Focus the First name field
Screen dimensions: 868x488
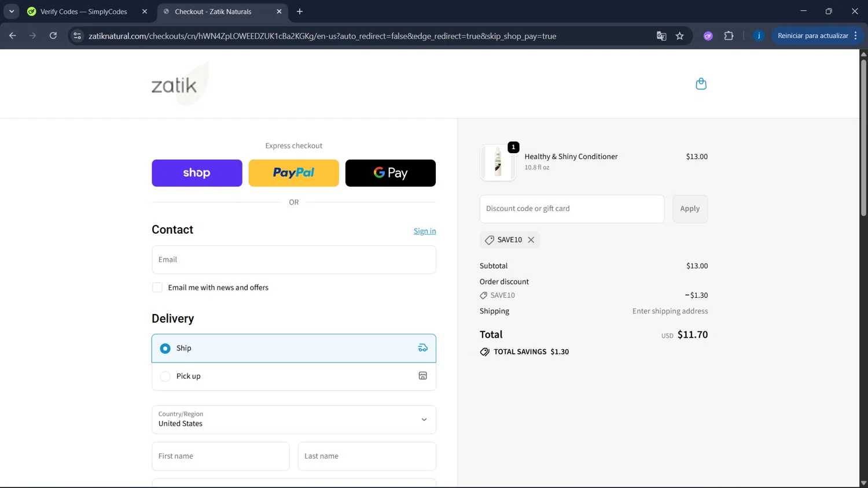(220, 456)
